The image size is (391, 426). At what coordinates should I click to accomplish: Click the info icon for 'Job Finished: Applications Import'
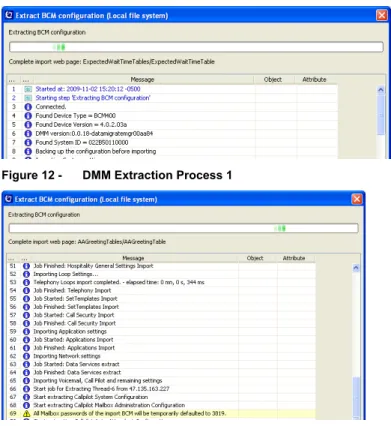[x=26, y=348]
